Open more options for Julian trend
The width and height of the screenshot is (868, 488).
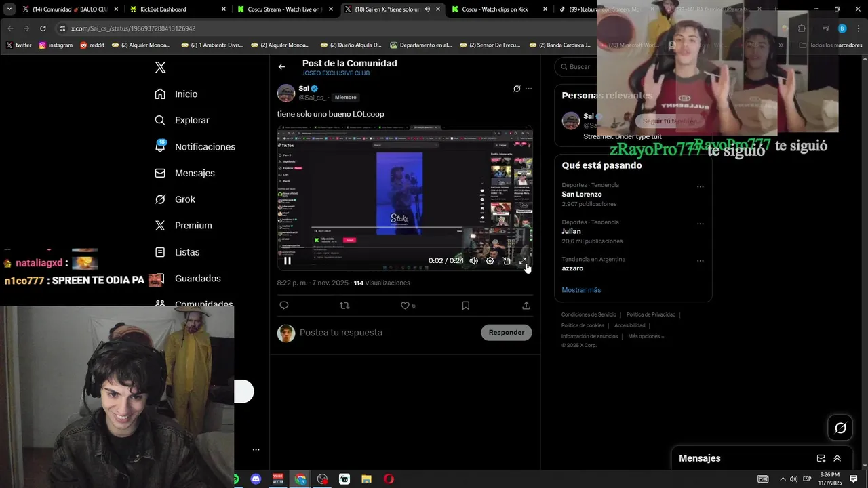[x=701, y=224]
